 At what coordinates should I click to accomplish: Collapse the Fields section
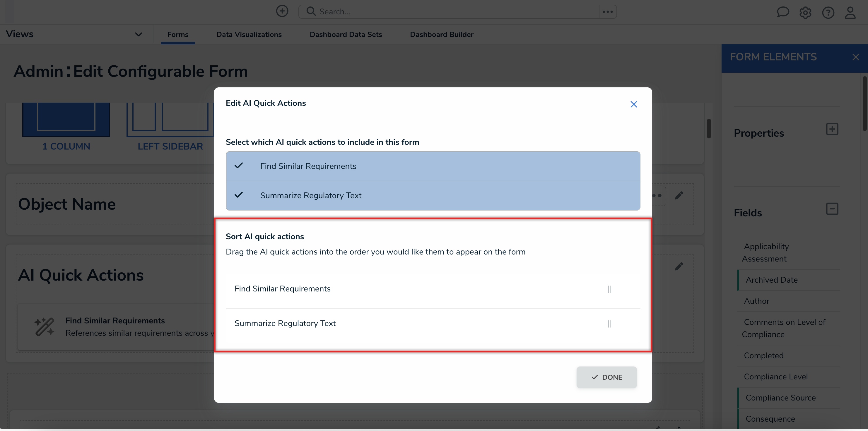point(832,209)
